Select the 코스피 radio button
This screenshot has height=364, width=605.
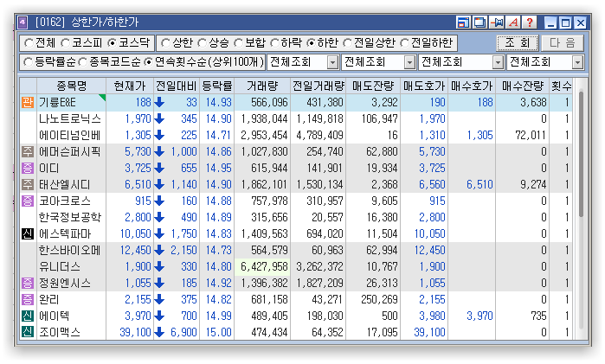[65, 43]
